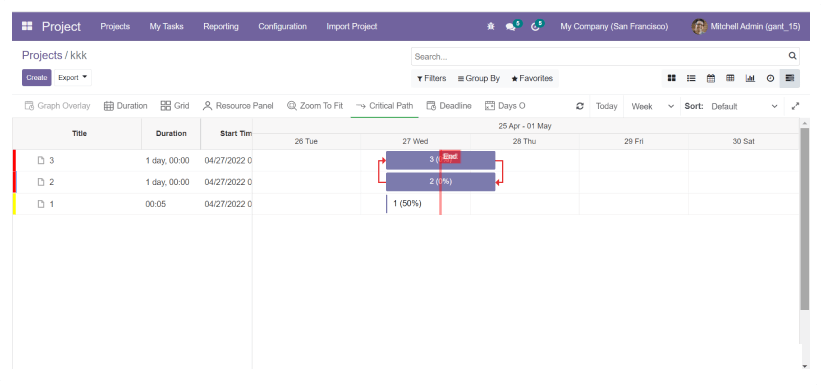Open the conversations chat icon
Image resolution: width=821 pixels, height=385 pixels.
coord(511,27)
